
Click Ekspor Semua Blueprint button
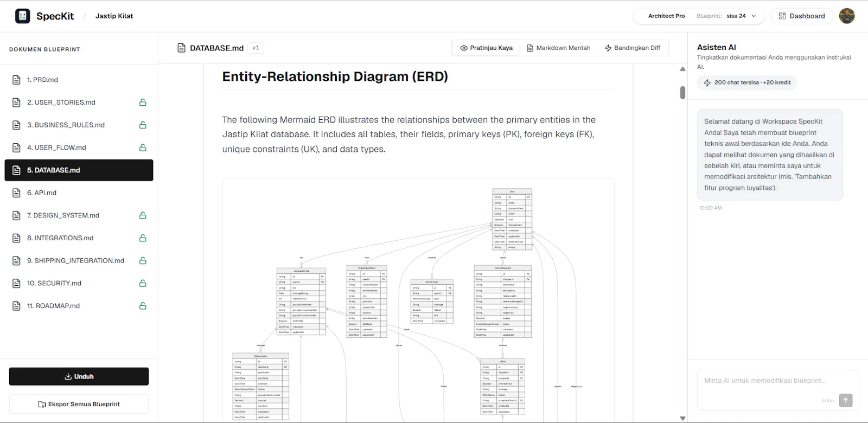[79, 404]
